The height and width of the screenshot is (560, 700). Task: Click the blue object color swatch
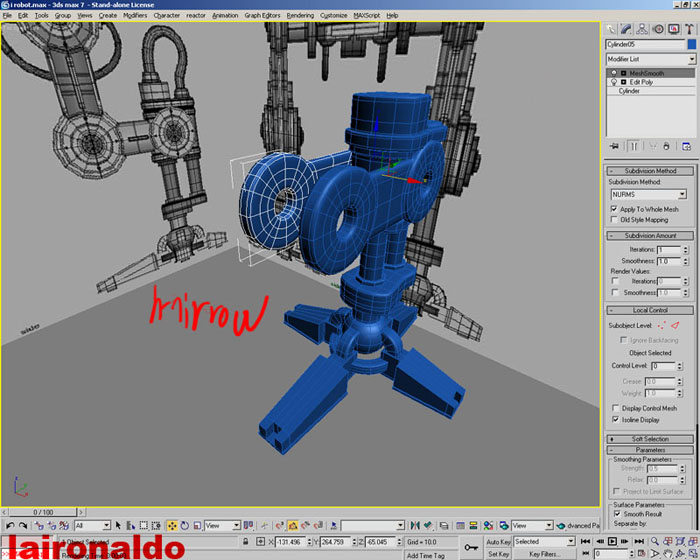tap(691, 44)
